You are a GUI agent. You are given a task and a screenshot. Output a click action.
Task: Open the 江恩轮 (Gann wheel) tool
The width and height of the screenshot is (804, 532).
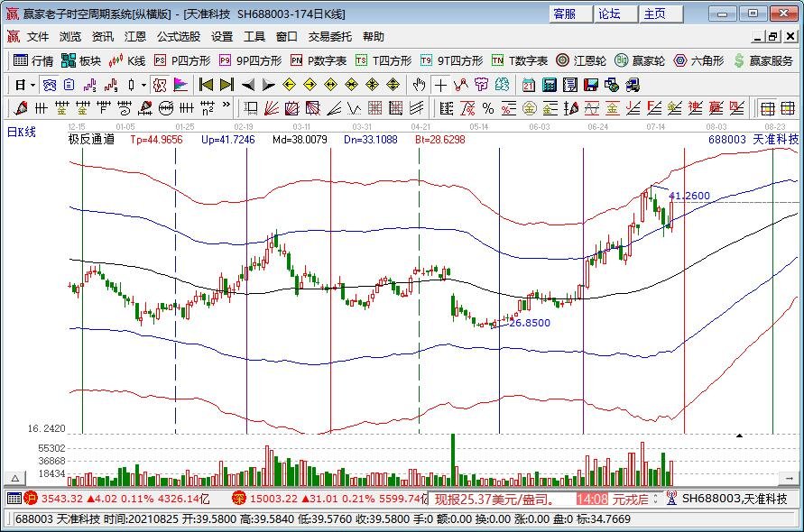(580, 60)
